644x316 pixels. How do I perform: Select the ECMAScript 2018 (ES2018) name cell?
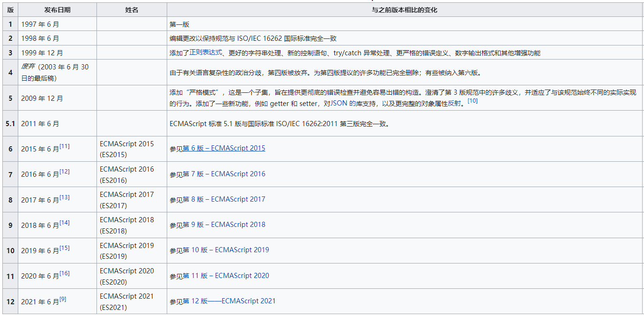click(x=132, y=225)
